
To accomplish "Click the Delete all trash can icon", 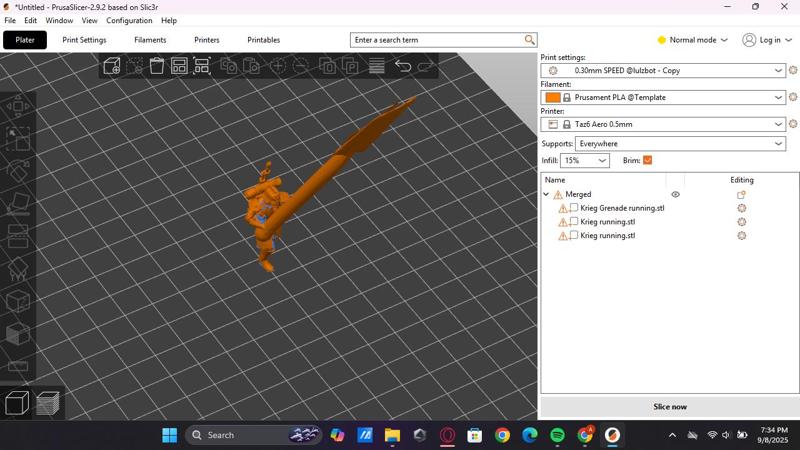I will [x=157, y=66].
